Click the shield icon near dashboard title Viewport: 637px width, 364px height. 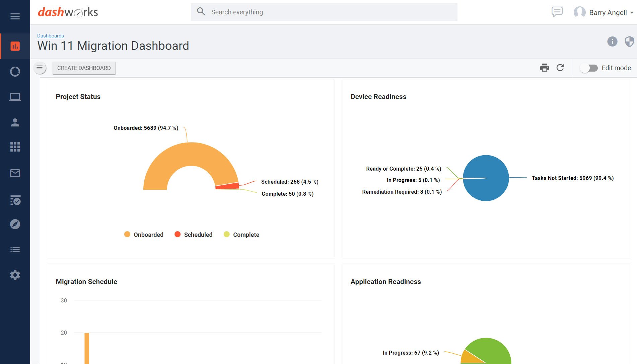(x=629, y=41)
